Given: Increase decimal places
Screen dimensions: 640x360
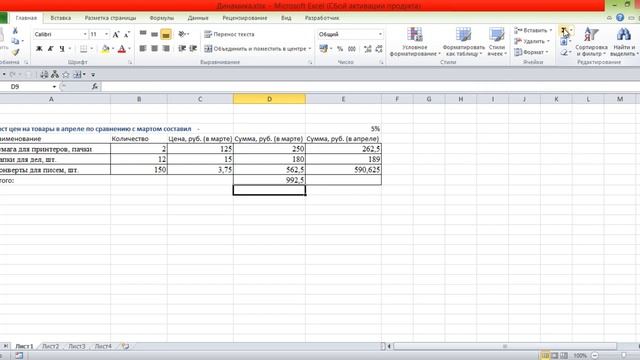Looking at the screenshot, I should coord(368,49).
